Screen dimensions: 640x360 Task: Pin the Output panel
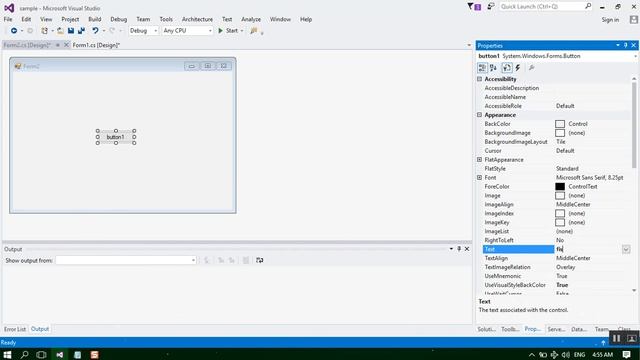(x=459, y=249)
